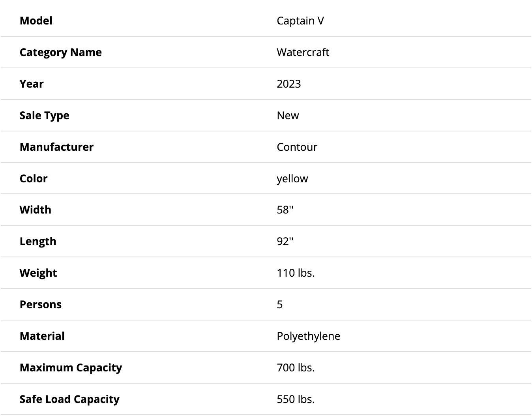Click the Width value 58''
The image size is (532, 416).
(x=285, y=210)
